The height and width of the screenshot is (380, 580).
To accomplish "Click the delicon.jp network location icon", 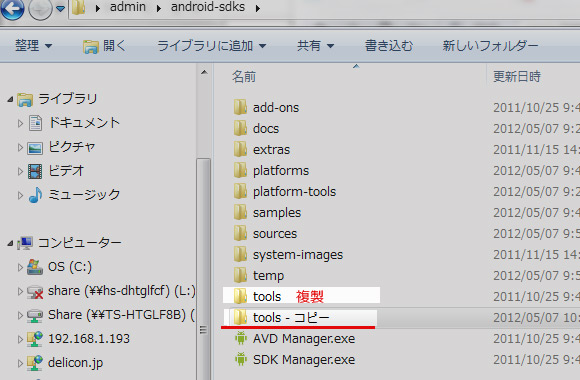I will point(35,363).
